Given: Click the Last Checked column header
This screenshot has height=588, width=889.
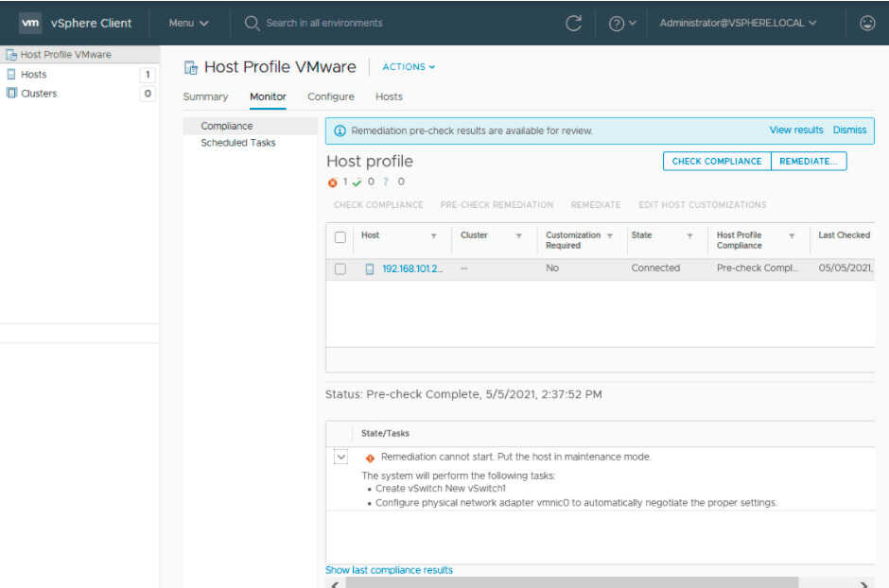Looking at the screenshot, I should (844, 235).
